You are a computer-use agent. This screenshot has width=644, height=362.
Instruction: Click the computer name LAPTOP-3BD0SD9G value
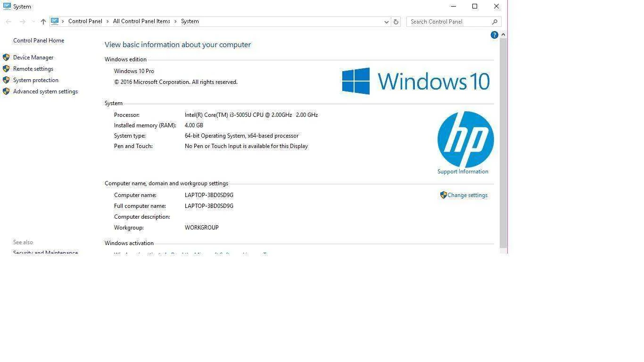[209, 195]
